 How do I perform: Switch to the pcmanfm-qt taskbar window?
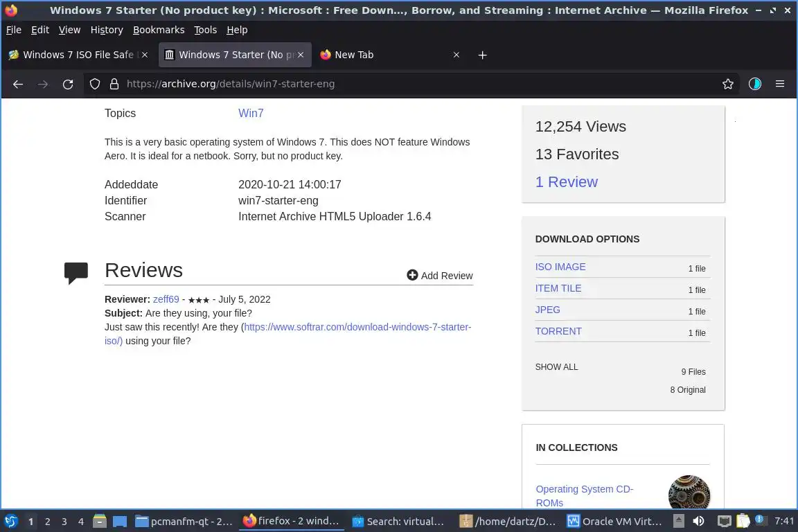point(184,522)
